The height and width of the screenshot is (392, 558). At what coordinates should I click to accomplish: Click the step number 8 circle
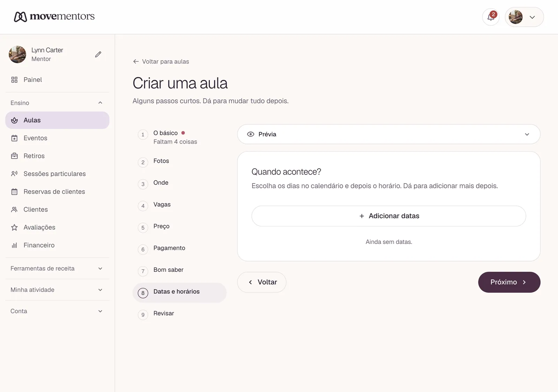[143, 293]
